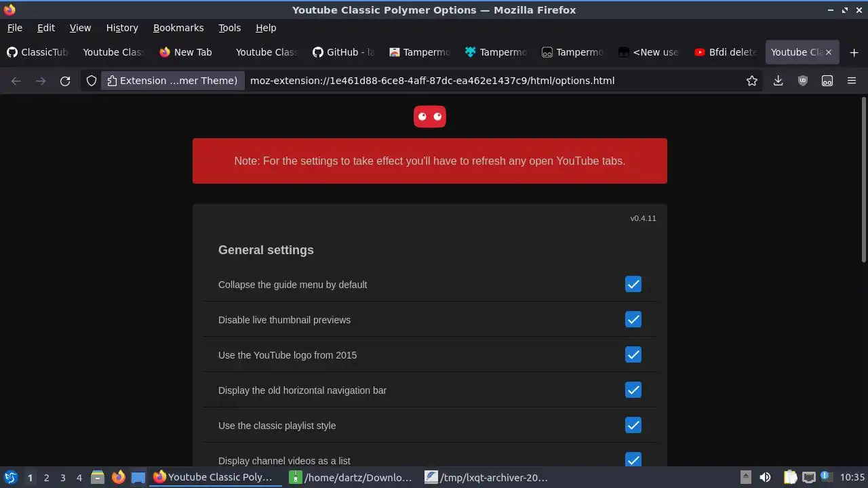868x488 pixels.
Task: Click the red refresh YouTube tabs note
Action: click(430, 161)
